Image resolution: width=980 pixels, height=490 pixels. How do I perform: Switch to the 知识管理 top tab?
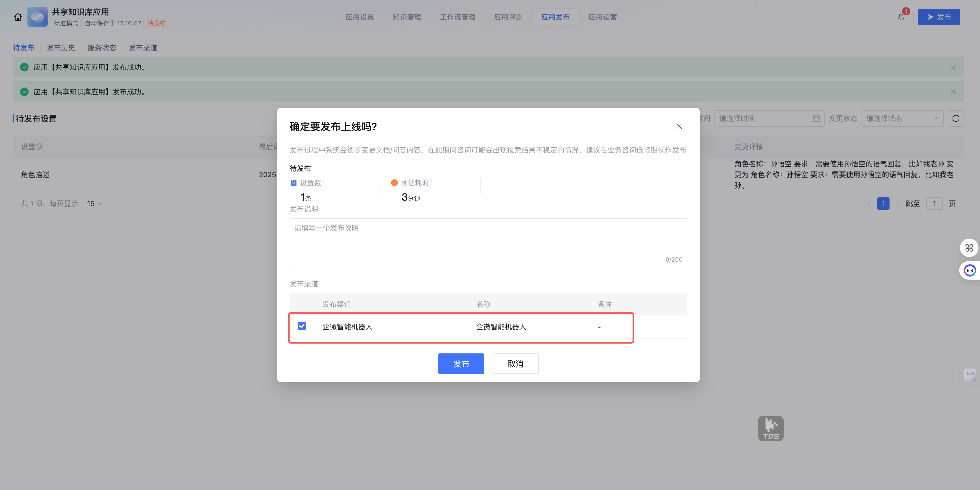(x=407, y=17)
